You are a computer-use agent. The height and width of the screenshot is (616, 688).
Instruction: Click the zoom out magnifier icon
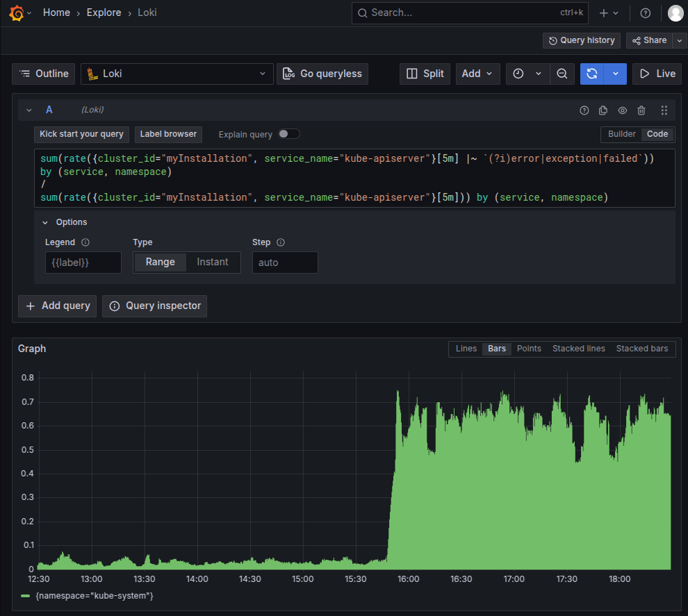[x=562, y=74]
